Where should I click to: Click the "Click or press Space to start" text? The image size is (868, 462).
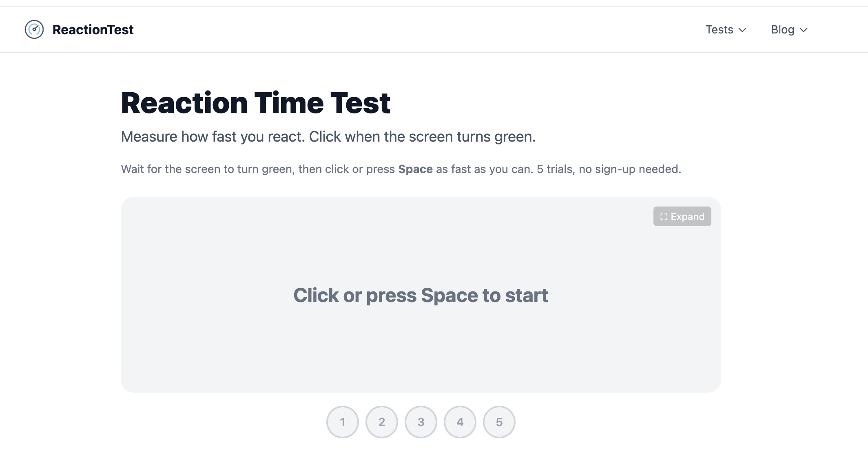coord(421,295)
